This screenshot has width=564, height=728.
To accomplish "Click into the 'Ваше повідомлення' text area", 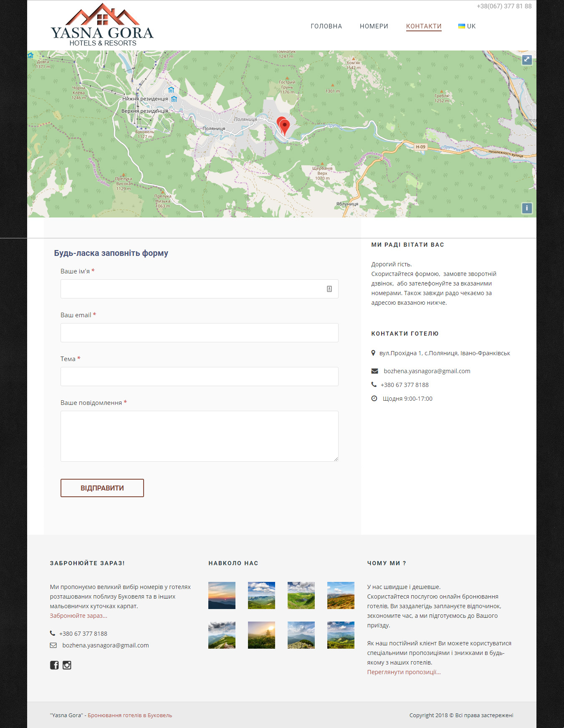I will click(200, 436).
